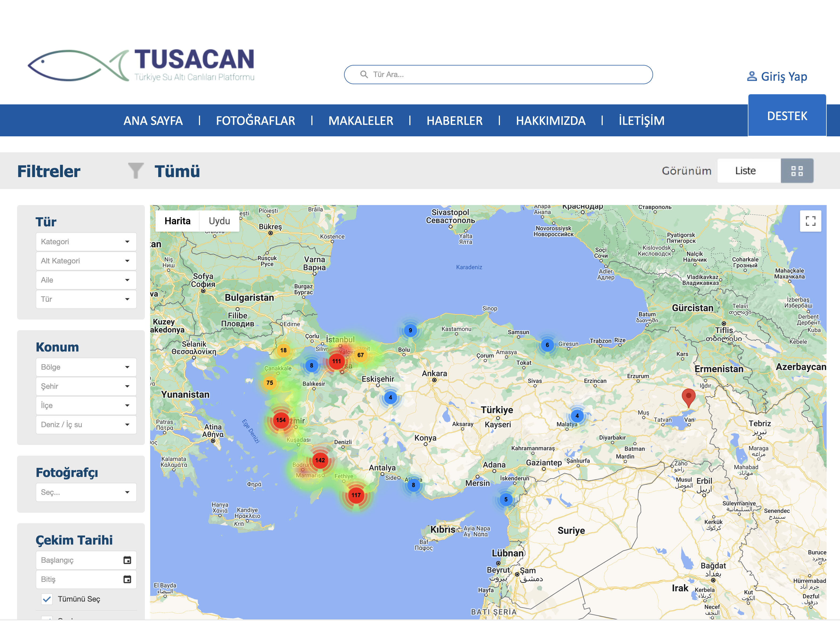This screenshot has width=840, height=621.
Task: Click the 75 cluster near Çanakkale
Action: (270, 383)
